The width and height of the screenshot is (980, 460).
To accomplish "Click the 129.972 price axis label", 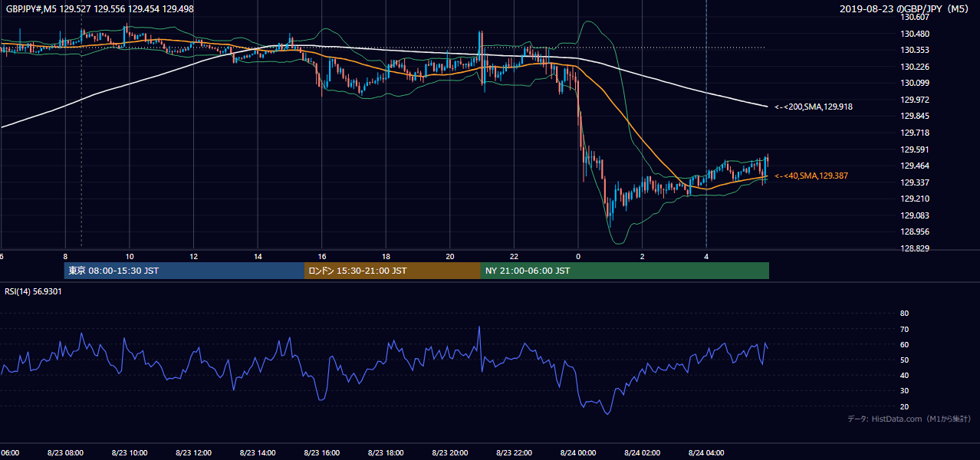I will (915, 100).
